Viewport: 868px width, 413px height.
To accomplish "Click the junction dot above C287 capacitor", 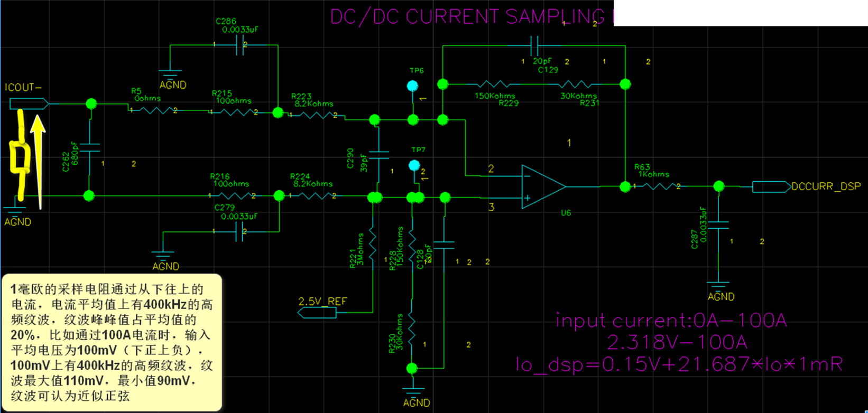I will (x=718, y=186).
